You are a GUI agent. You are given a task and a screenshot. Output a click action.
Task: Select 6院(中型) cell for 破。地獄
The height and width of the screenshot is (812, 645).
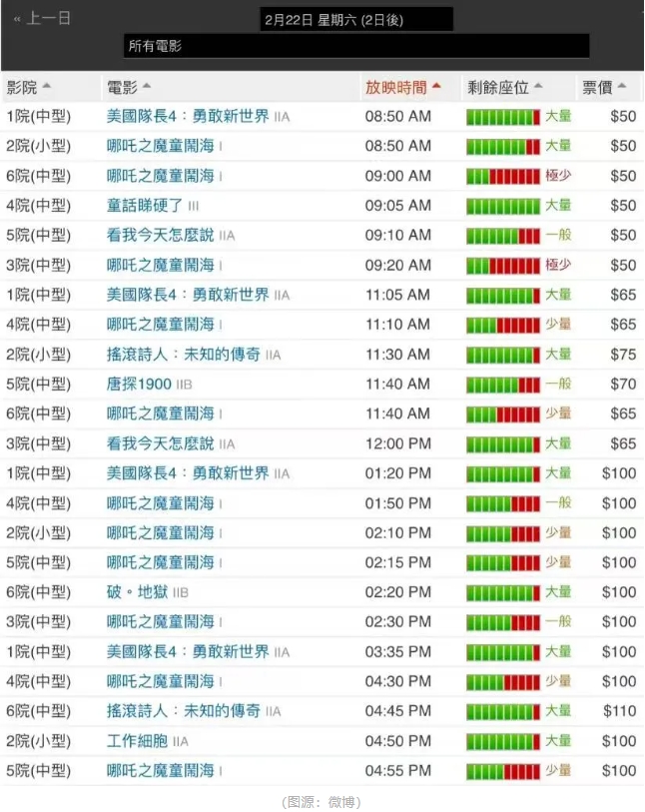pos(38,592)
